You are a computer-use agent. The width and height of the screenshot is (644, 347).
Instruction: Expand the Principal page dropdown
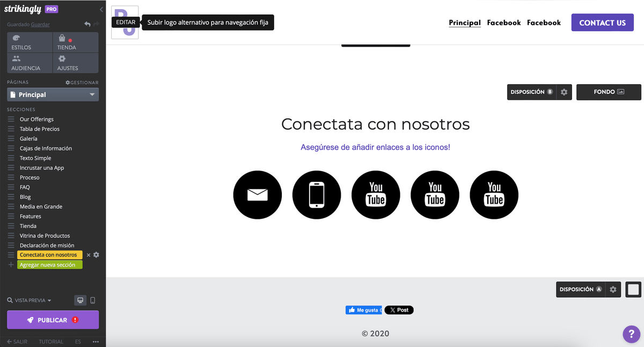point(53,94)
